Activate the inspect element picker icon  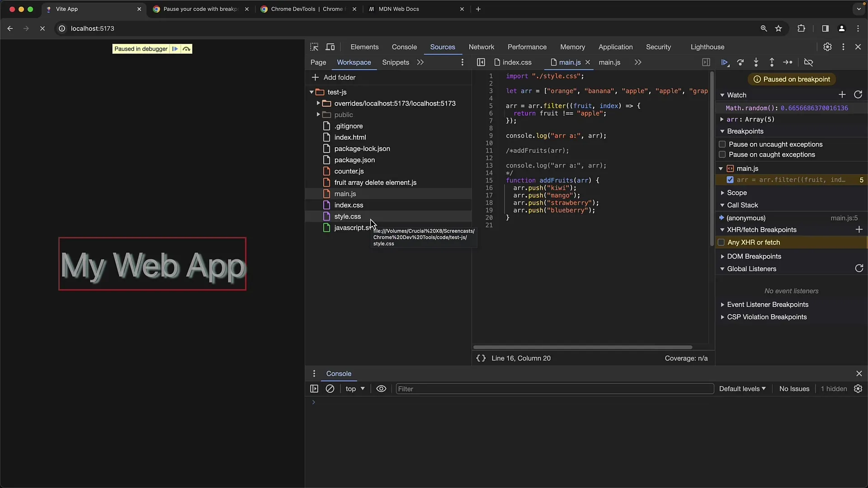[x=314, y=47]
